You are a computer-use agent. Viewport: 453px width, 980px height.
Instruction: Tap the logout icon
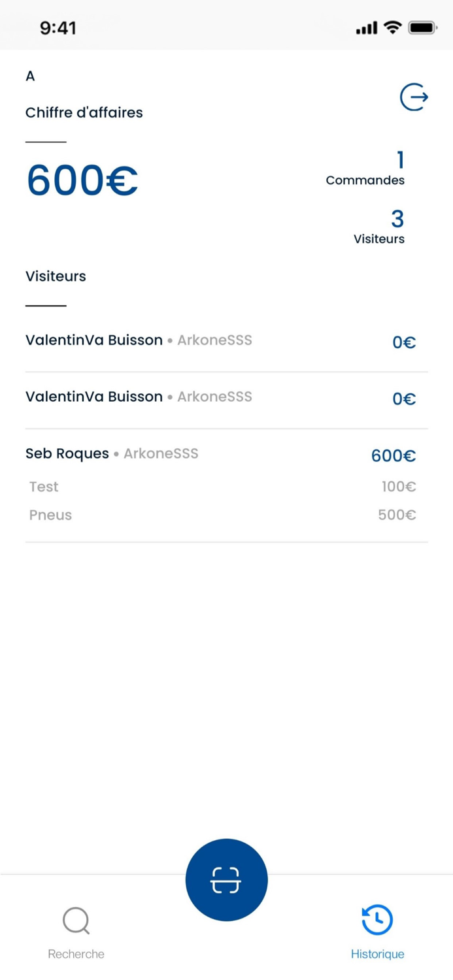(x=414, y=97)
